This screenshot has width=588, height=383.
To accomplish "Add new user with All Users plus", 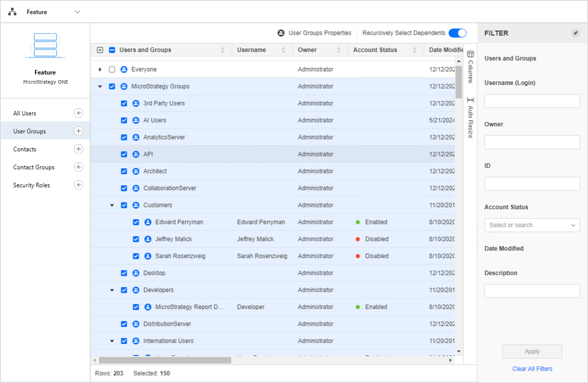I will click(79, 113).
